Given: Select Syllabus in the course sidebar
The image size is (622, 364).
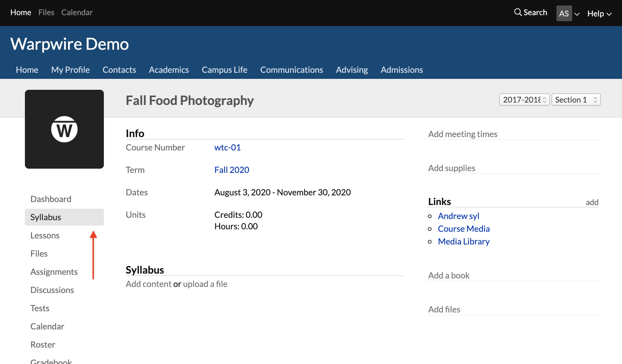Looking at the screenshot, I should (x=64, y=217).
